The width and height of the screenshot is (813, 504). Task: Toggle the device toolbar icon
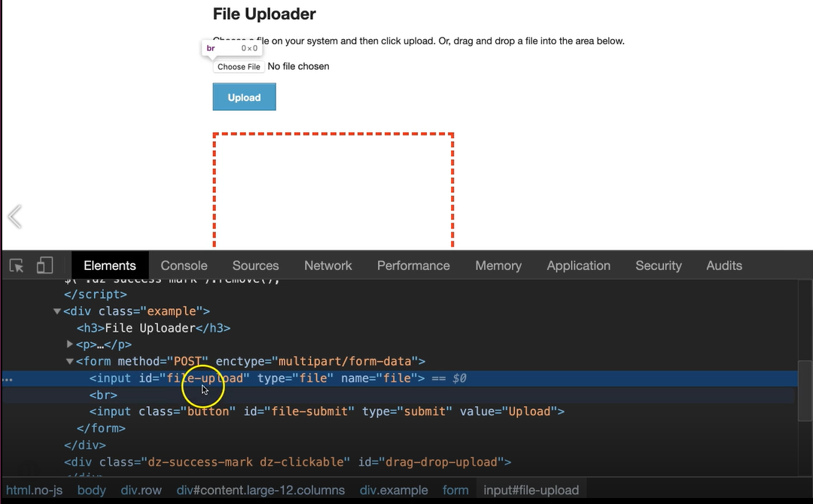pos(44,266)
